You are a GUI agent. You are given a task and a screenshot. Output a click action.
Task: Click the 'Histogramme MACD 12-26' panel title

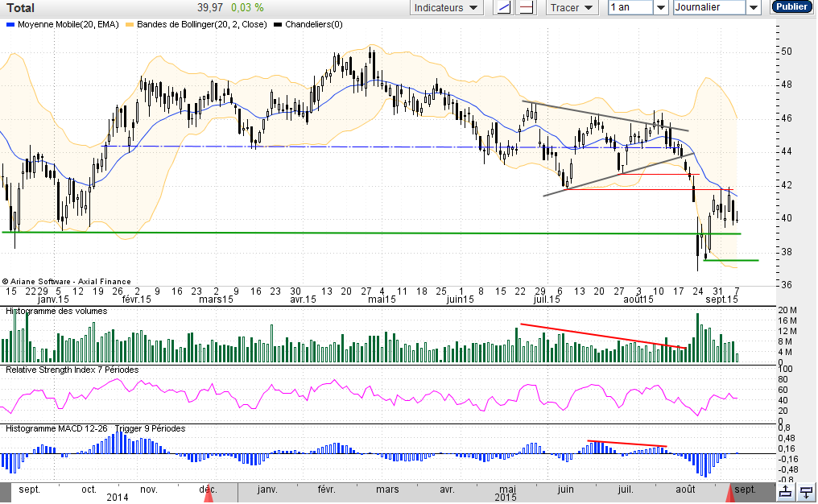click(x=56, y=428)
